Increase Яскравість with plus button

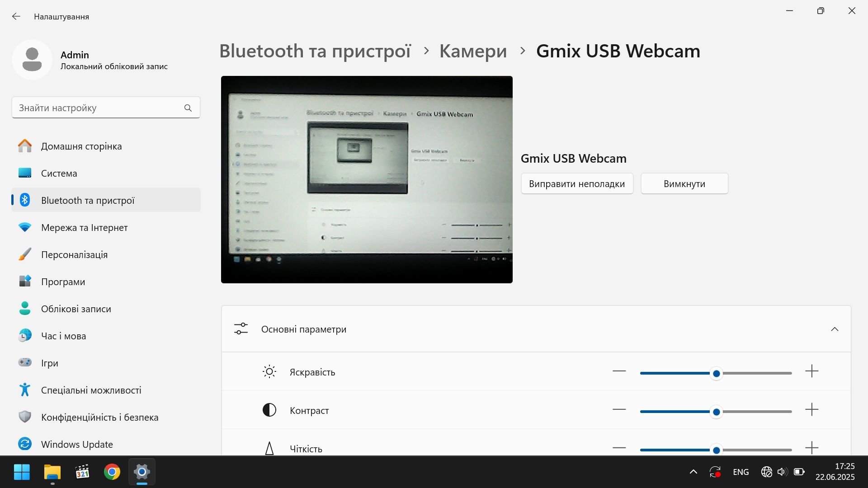pos(812,371)
